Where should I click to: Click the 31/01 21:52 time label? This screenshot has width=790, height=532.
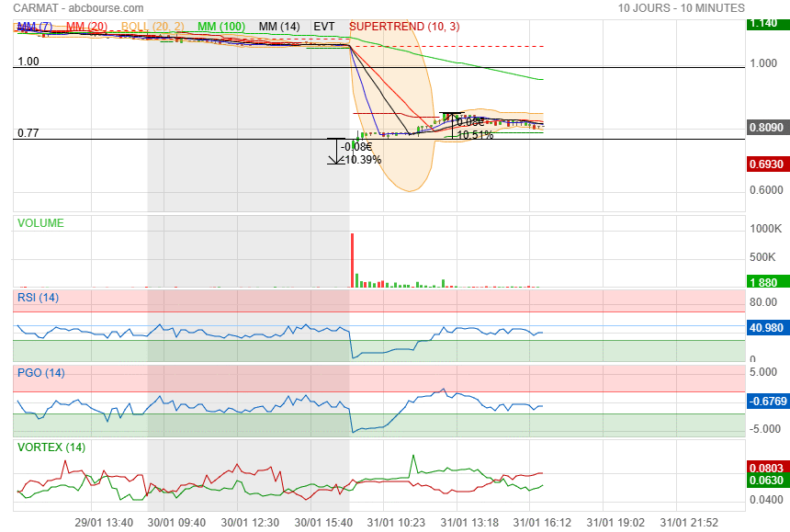point(689,523)
